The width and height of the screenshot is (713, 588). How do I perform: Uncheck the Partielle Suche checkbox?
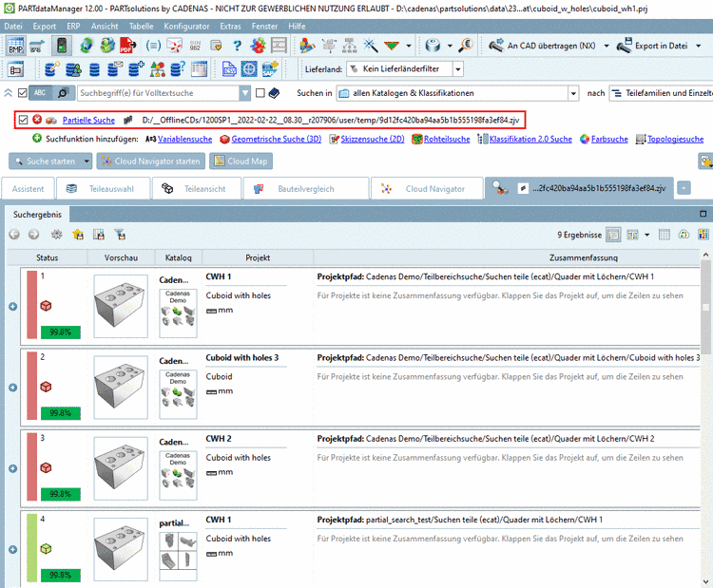point(23,120)
